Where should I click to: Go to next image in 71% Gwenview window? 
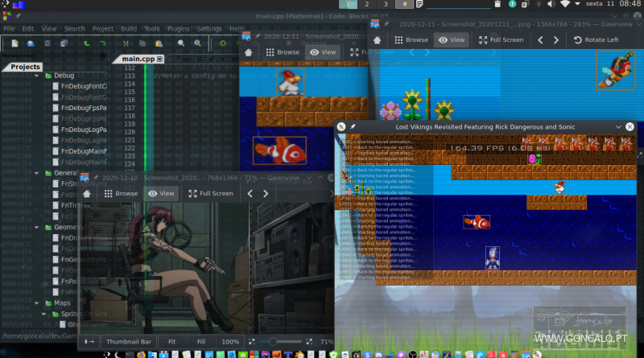pyautogui.click(x=266, y=193)
